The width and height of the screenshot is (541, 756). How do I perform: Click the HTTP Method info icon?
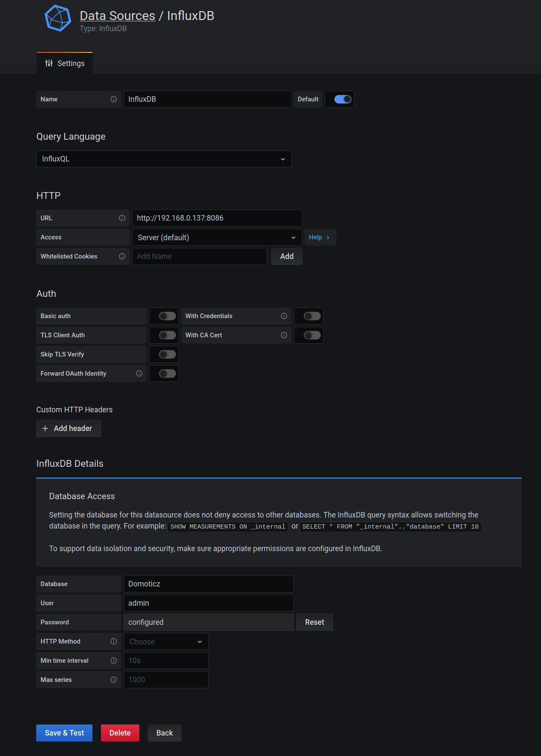tap(114, 641)
